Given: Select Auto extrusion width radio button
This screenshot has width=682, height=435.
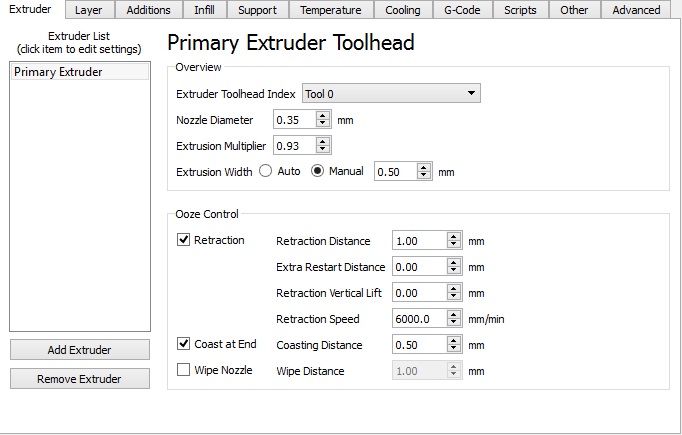Looking at the screenshot, I should pyautogui.click(x=266, y=172).
